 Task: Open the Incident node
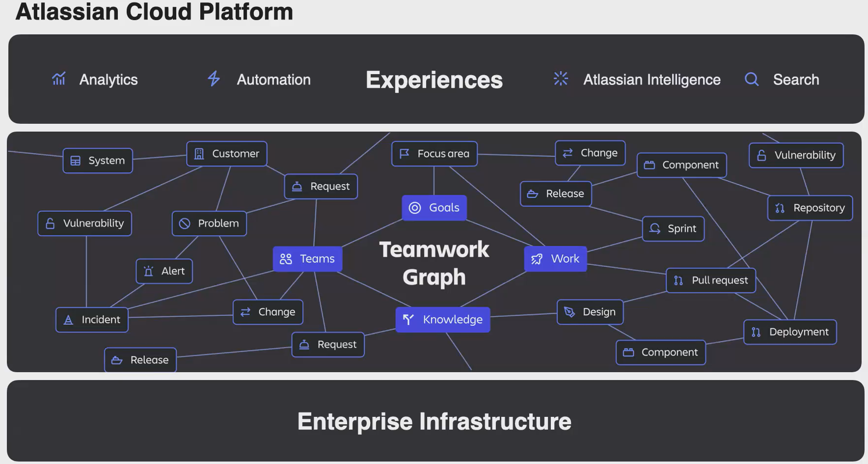[x=92, y=320]
